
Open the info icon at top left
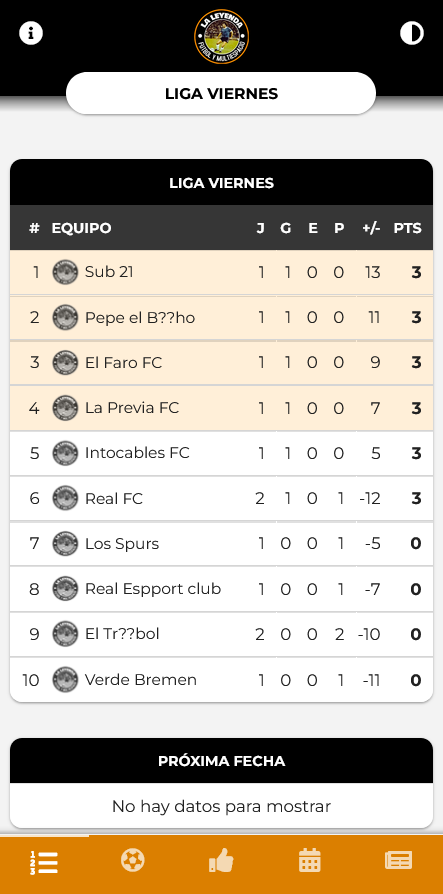(x=31, y=33)
